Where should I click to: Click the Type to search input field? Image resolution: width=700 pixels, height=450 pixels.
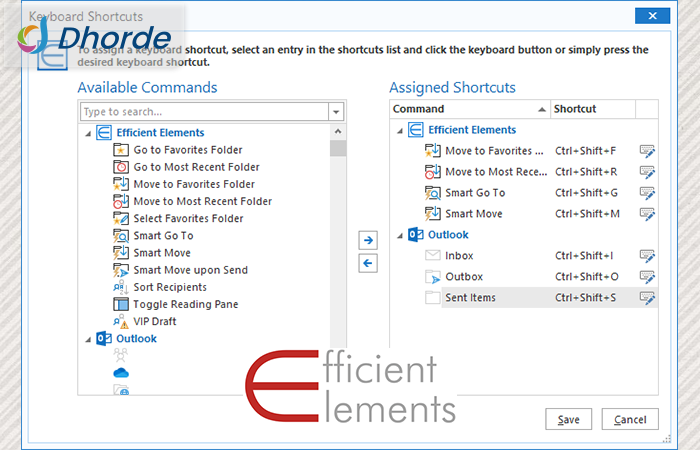pos(204,112)
